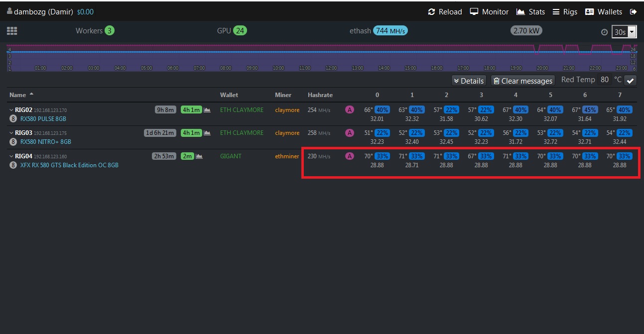Click RIG04 purple A badge

[x=350, y=156]
